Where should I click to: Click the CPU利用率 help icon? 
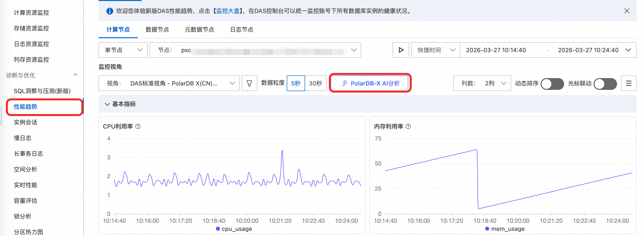click(138, 126)
